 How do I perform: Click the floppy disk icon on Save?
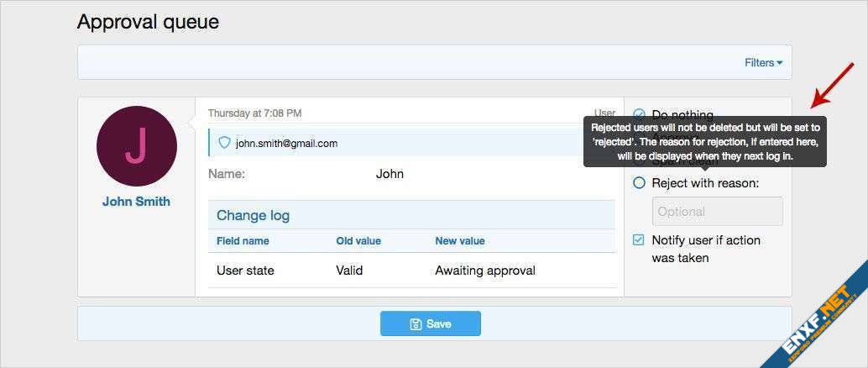click(415, 323)
